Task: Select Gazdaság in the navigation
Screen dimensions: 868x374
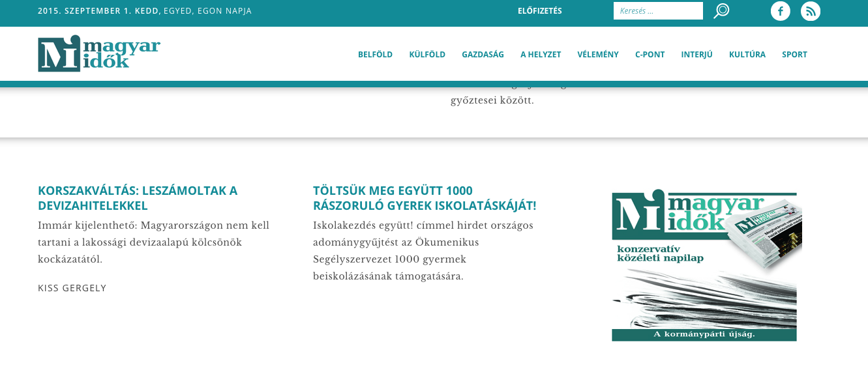Action: click(x=483, y=55)
